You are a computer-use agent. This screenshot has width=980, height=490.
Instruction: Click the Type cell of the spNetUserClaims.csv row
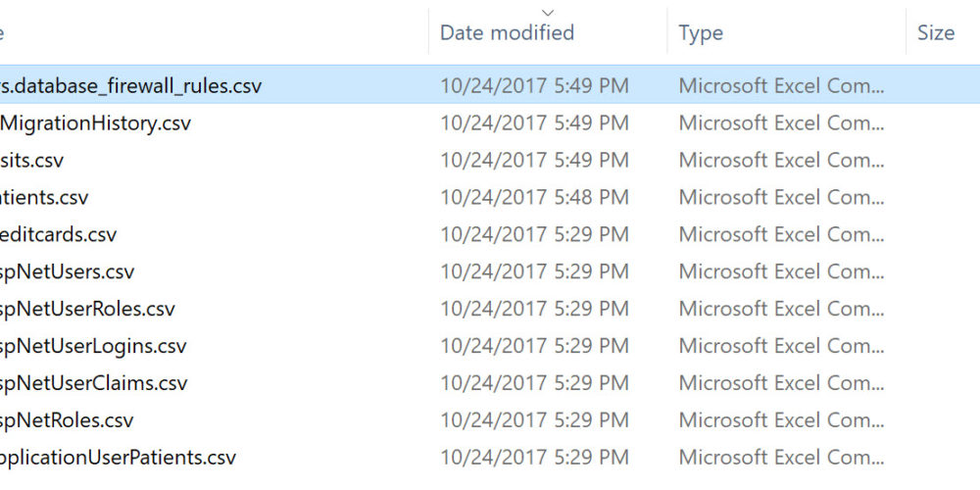[x=781, y=384]
